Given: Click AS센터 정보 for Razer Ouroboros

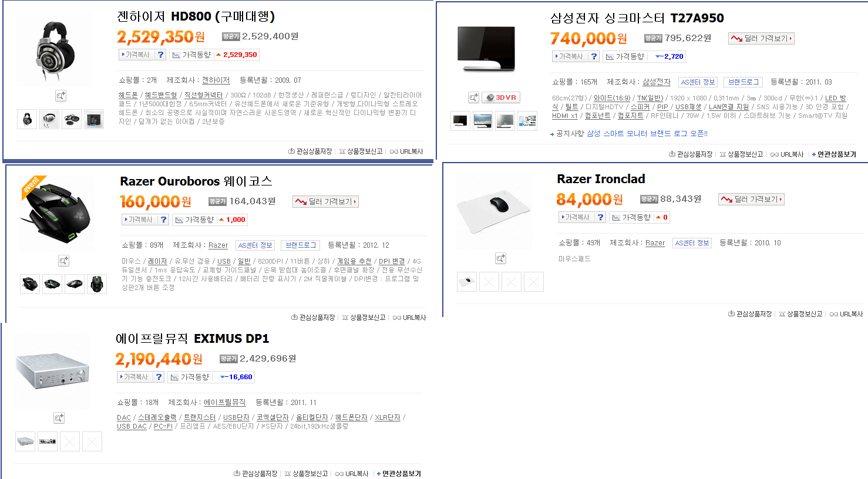Looking at the screenshot, I should click(x=255, y=245).
